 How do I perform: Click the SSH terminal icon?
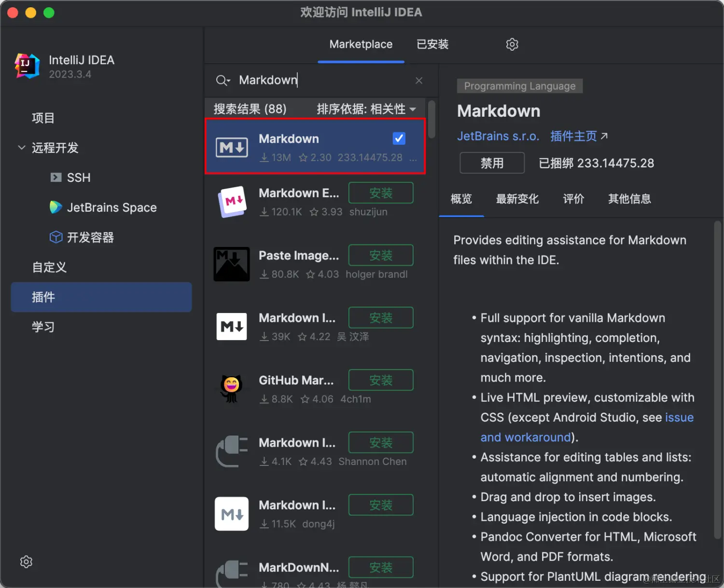click(x=56, y=178)
